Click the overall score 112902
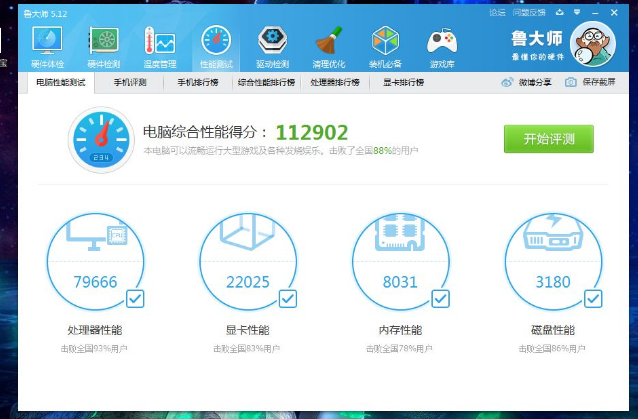638x419 pixels. (x=312, y=132)
